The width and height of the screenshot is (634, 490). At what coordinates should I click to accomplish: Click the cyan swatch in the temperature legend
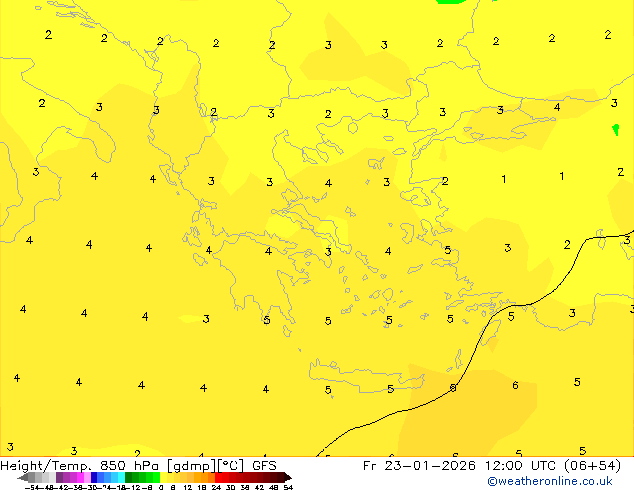[x=121, y=477]
